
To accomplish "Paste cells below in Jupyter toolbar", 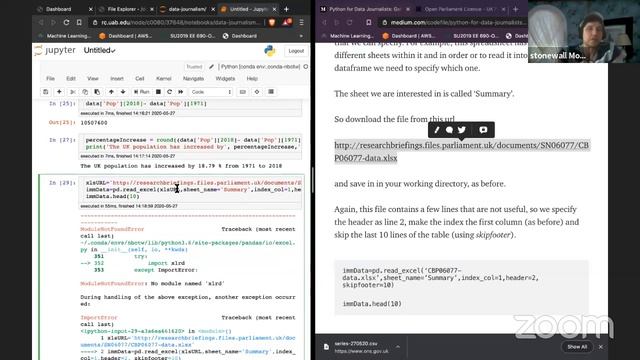I will (97, 92).
